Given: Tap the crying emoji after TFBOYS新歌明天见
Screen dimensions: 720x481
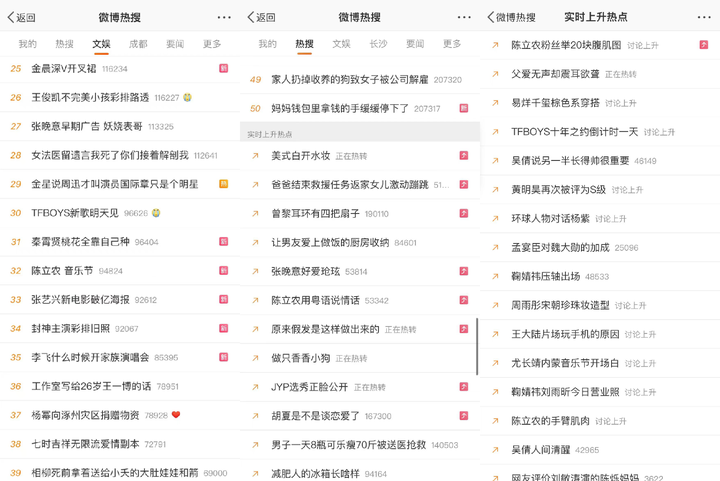Looking at the screenshot, I should click(x=156, y=213).
